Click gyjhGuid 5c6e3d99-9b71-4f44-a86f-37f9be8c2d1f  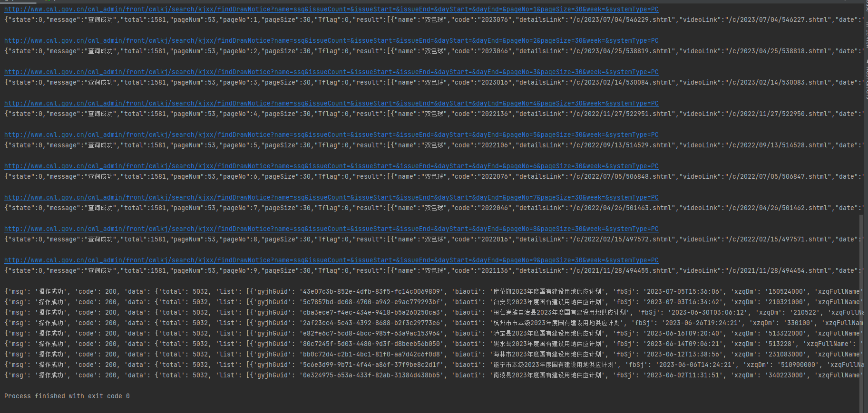(371, 365)
